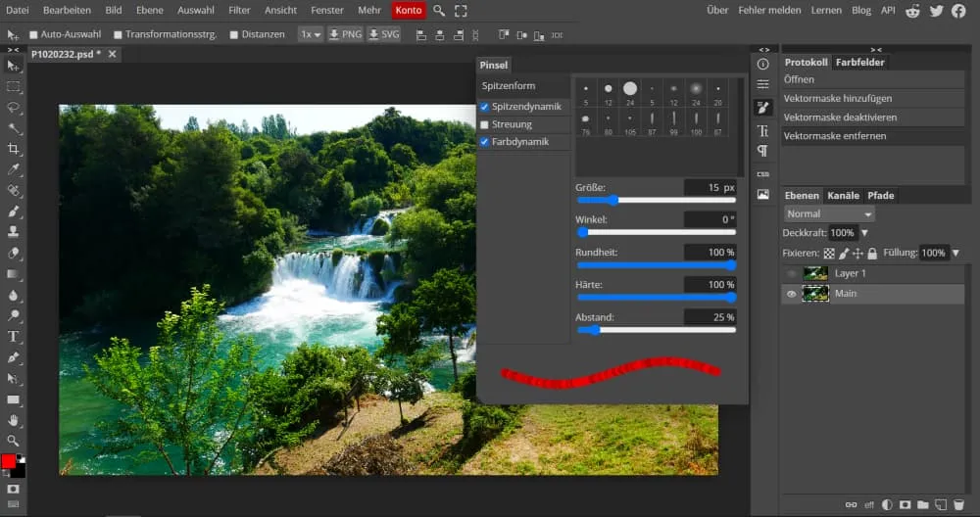
Task: Open the CSS panel icon
Action: [762, 173]
